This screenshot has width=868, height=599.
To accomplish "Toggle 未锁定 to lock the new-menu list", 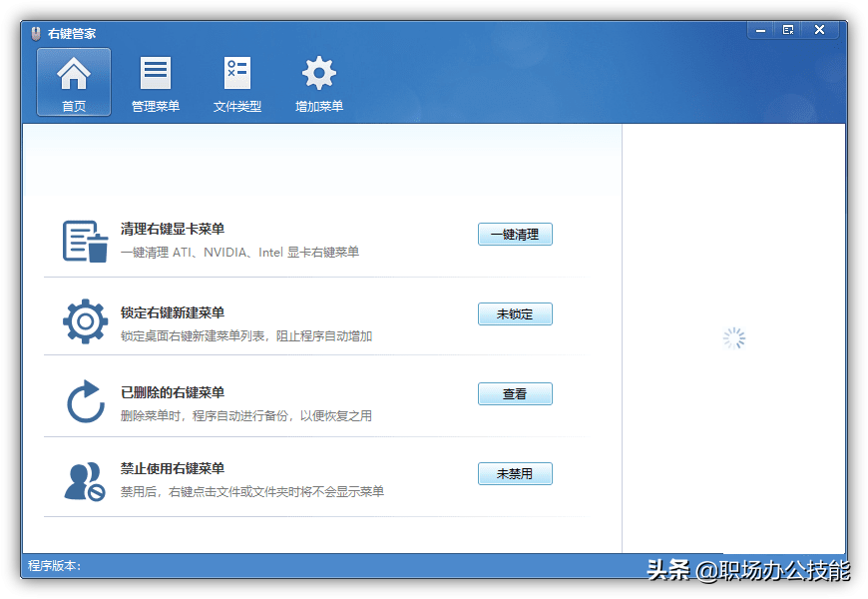I will (x=515, y=313).
